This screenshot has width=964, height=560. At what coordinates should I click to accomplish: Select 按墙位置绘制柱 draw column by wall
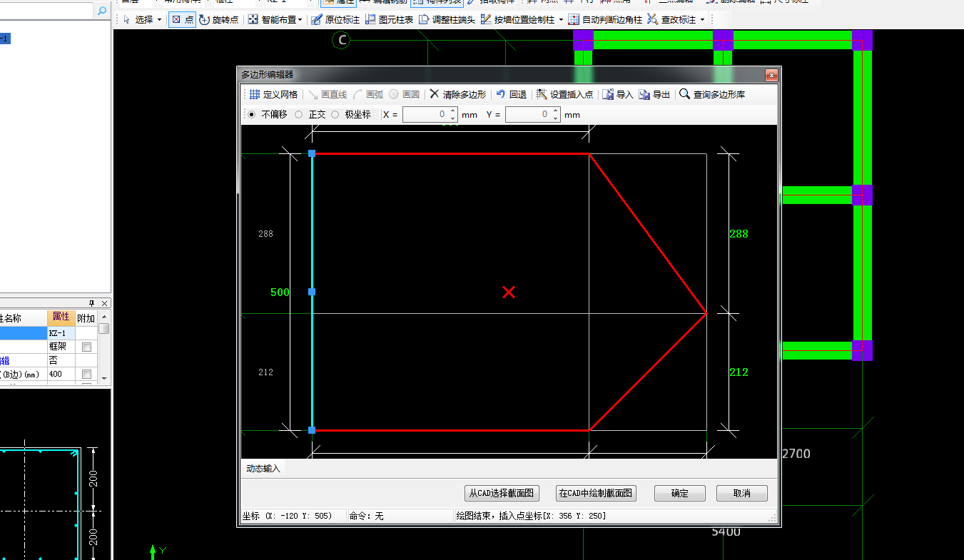pyautogui.click(x=517, y=20)
